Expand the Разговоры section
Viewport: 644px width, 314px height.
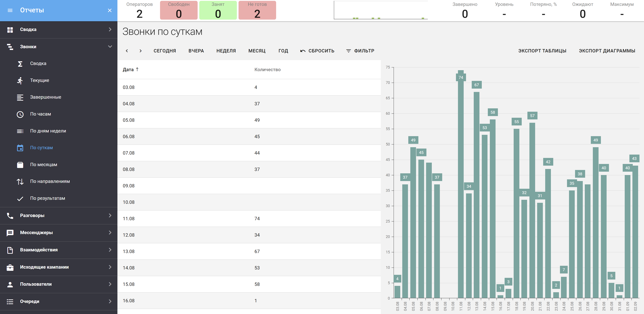tap(110, 215)
